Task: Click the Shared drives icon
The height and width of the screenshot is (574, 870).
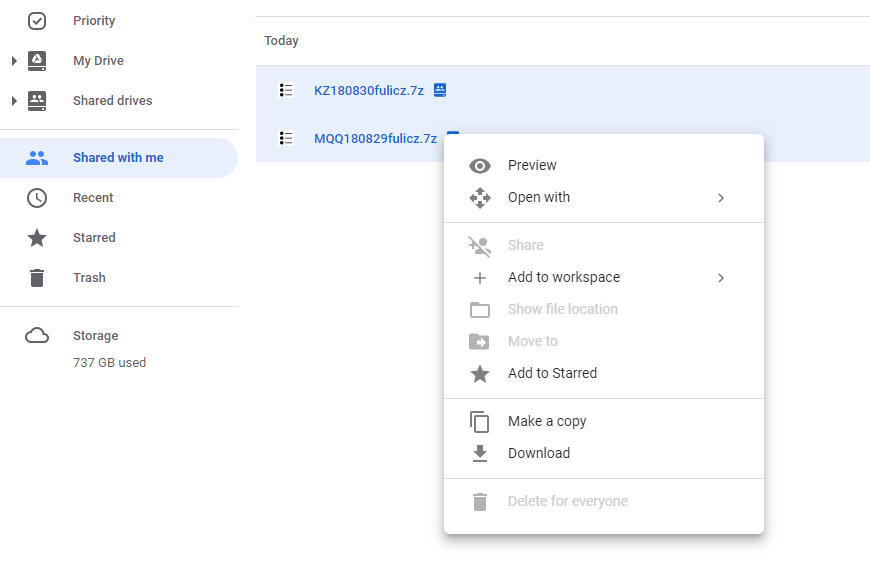Action: tap(37, 101)
